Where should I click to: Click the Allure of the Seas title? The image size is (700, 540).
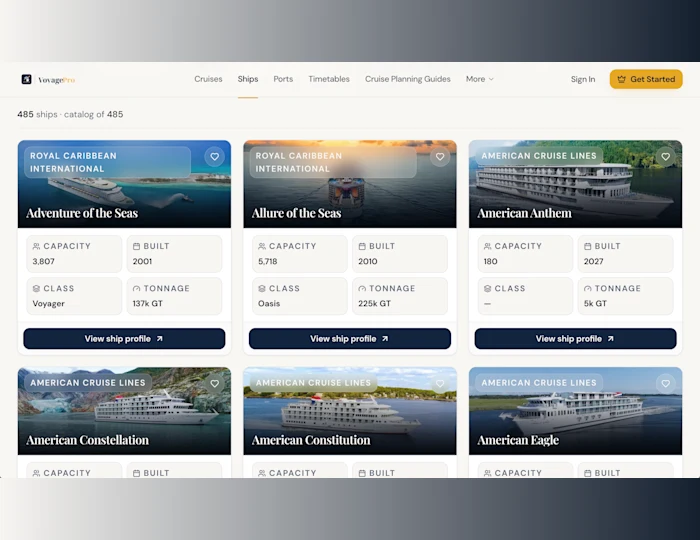point(296,213)
